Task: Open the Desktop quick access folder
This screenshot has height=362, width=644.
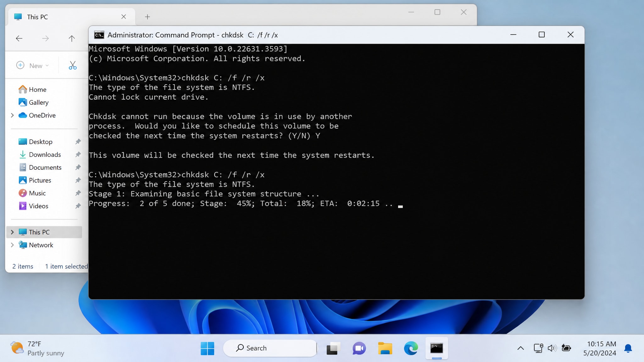Action: (41, 142)
